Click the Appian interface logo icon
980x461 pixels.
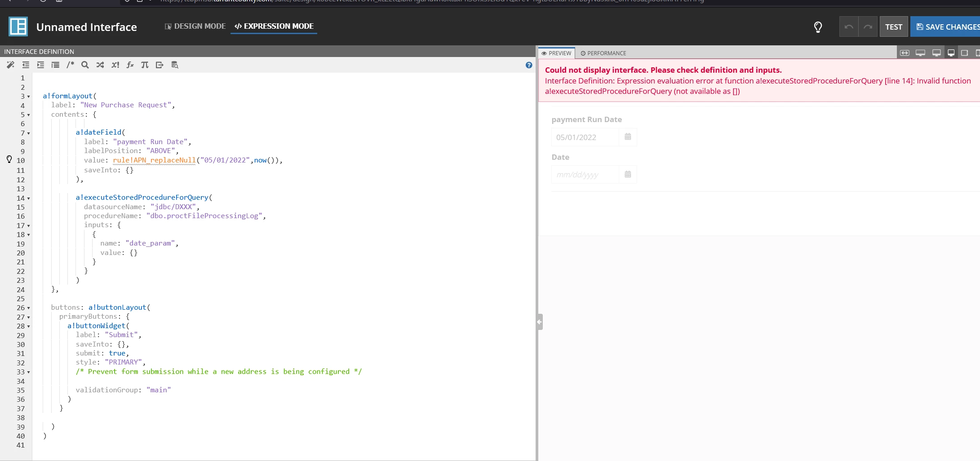18,26
